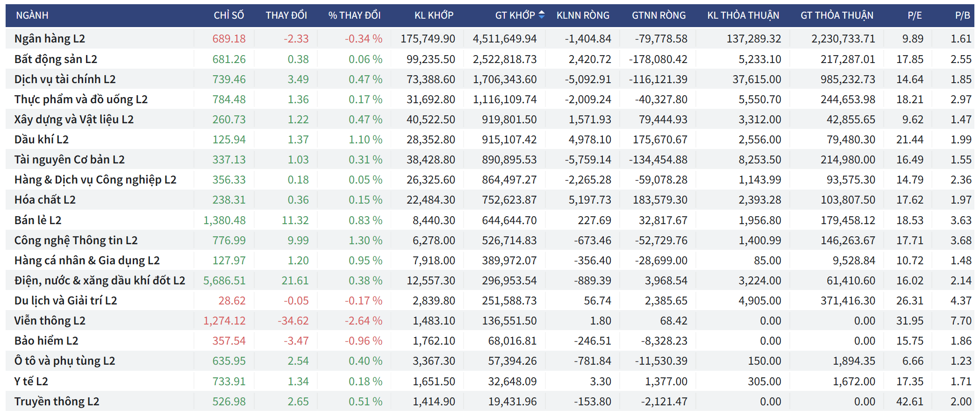Sort by % THAY ĐỔI header
The width and height of the screenshot is (980, 417).
[x=354, y=15]
